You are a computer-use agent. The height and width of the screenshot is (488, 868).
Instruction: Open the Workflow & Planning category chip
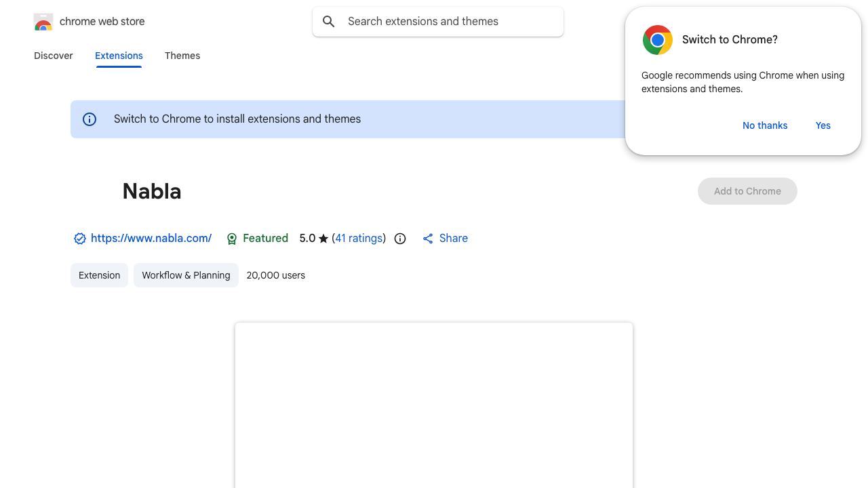[186, 275]
